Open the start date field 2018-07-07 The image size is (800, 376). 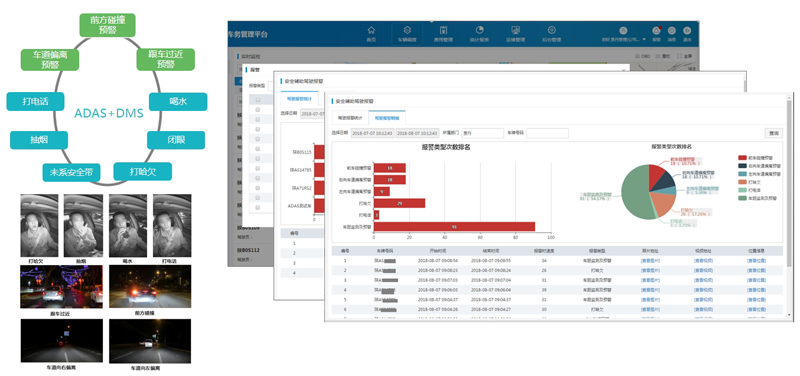372,133
